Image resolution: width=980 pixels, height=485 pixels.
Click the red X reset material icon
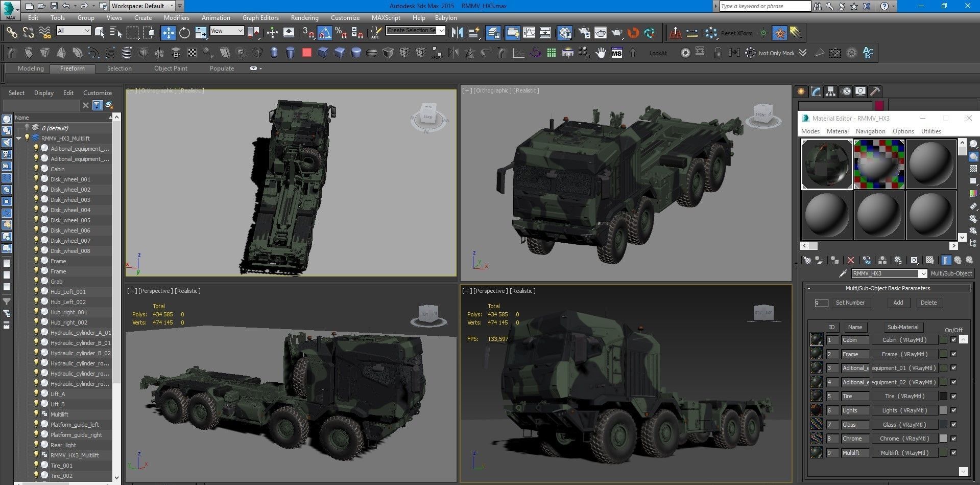click(850, 260)
